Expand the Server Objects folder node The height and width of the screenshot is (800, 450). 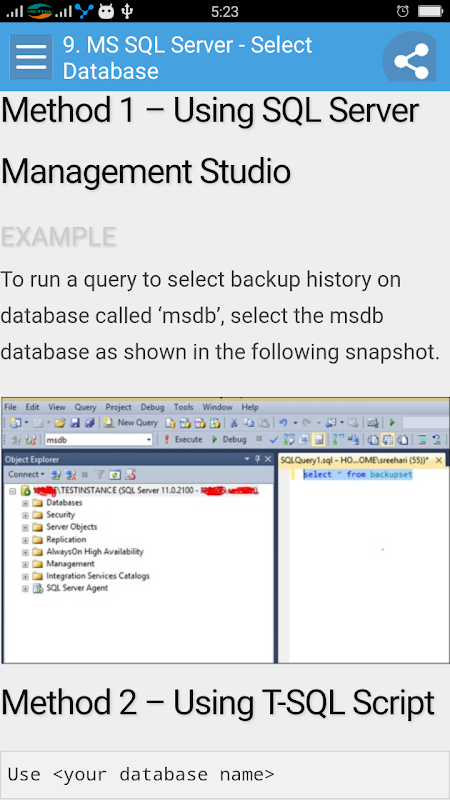pos(25,528)
